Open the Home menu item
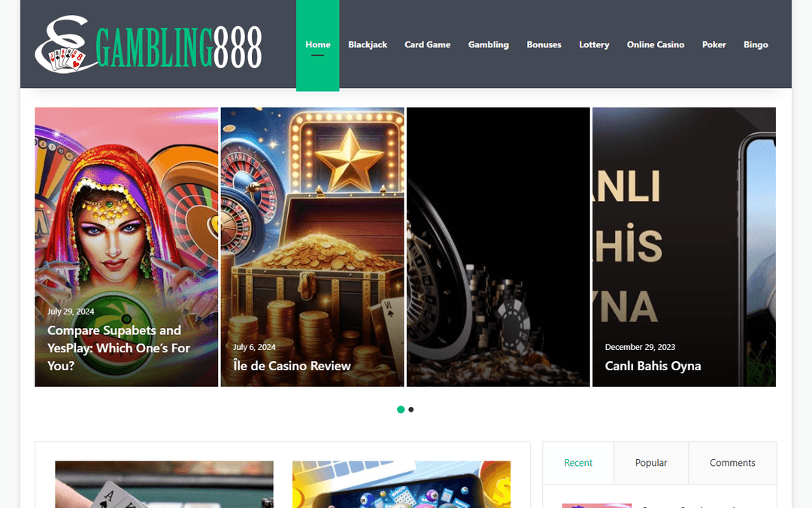 click(x=318, y=44)
